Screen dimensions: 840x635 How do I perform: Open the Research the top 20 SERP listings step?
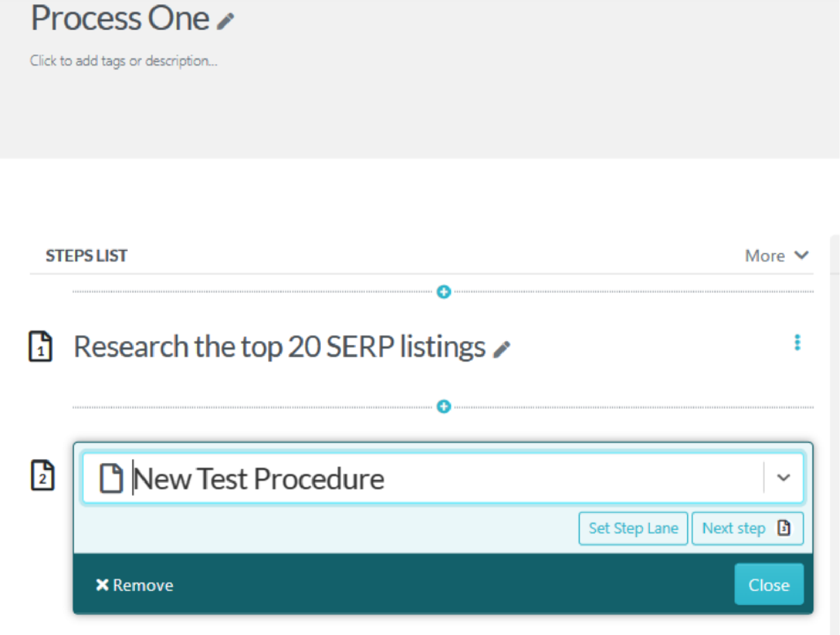(x=279, y=347)
